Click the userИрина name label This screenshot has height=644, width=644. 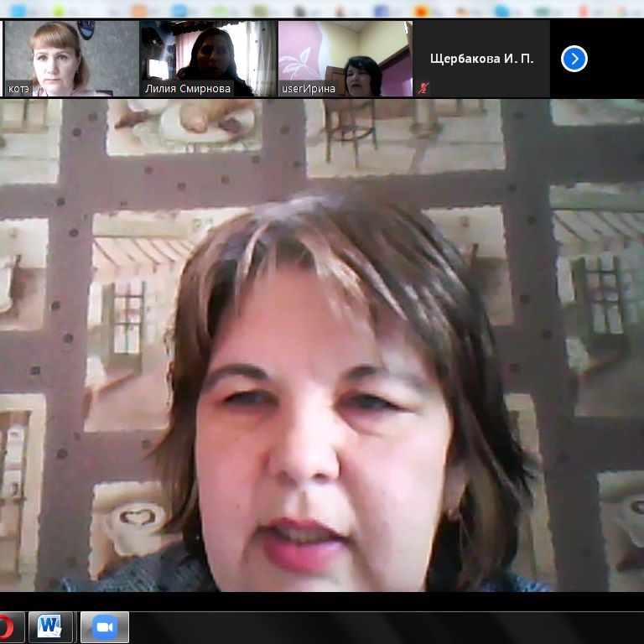pyautogui.click(x=309, y=89)
